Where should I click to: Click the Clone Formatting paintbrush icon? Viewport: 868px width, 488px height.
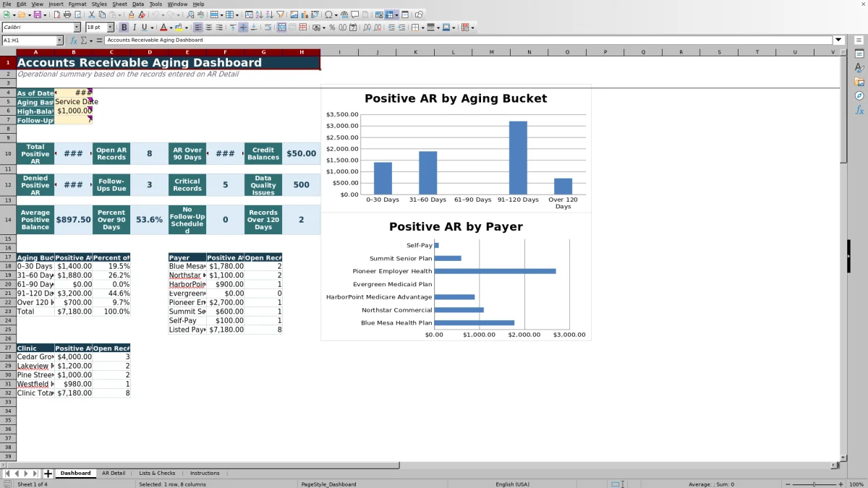131,14
